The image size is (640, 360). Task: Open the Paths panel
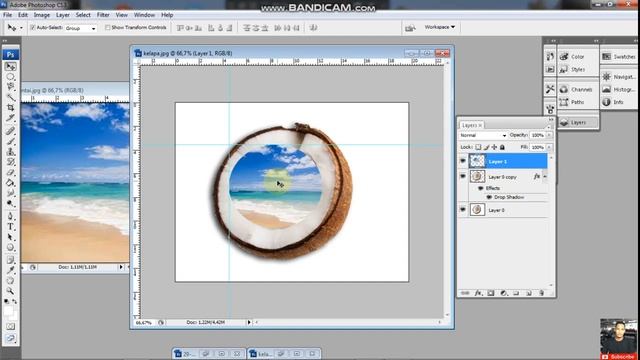(x=577, y=102)
